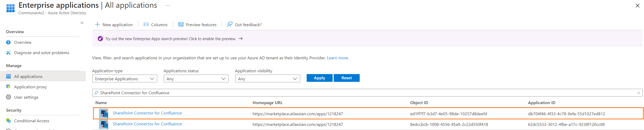Open SharePoint Connector app with ID db704f46
This screenshot has height=130, width=644.
(147, 113)
